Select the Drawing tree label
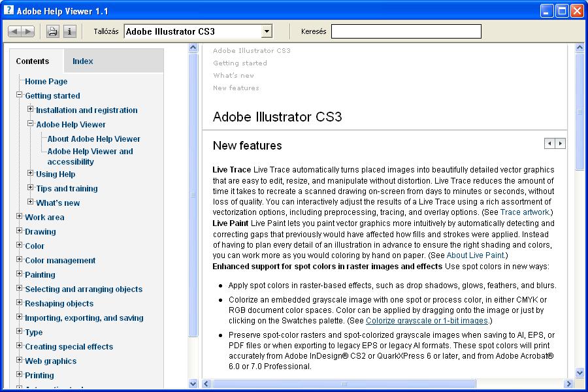The image size is (588, 392). (x=40, y=231)
